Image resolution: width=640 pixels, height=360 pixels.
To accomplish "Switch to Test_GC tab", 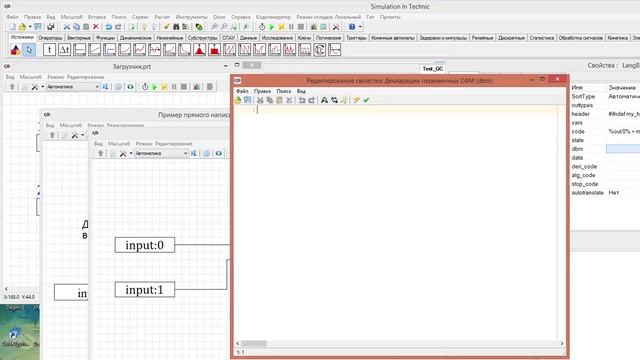I will coord(433,69).
